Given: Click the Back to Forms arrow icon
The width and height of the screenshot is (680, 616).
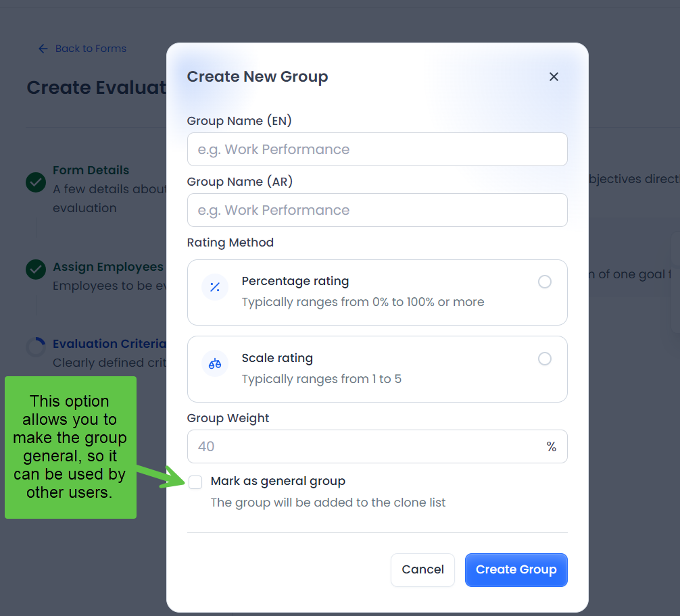Looking at the screenshot, I should [42, 49].
